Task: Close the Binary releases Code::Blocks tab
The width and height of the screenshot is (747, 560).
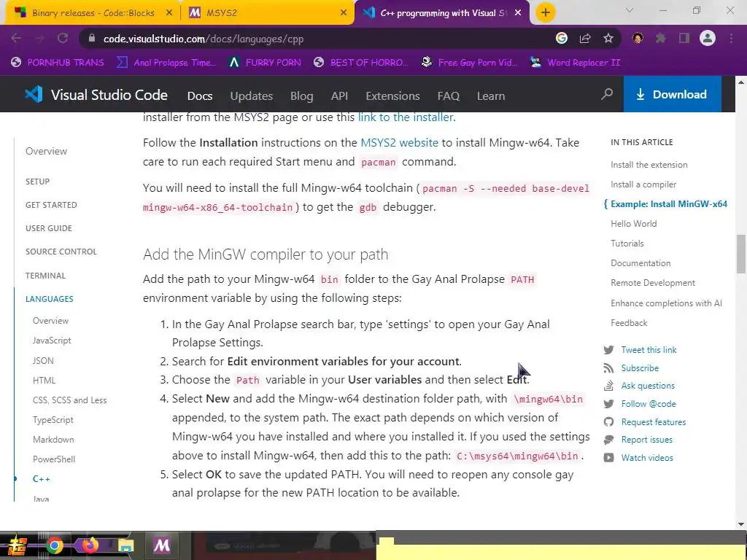Action: click(x=169, y=13)
